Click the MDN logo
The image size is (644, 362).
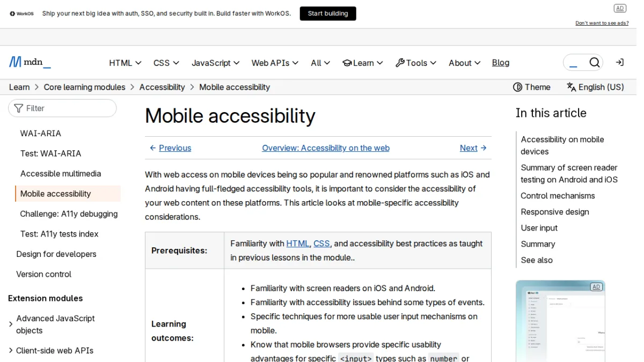point(30,62)
